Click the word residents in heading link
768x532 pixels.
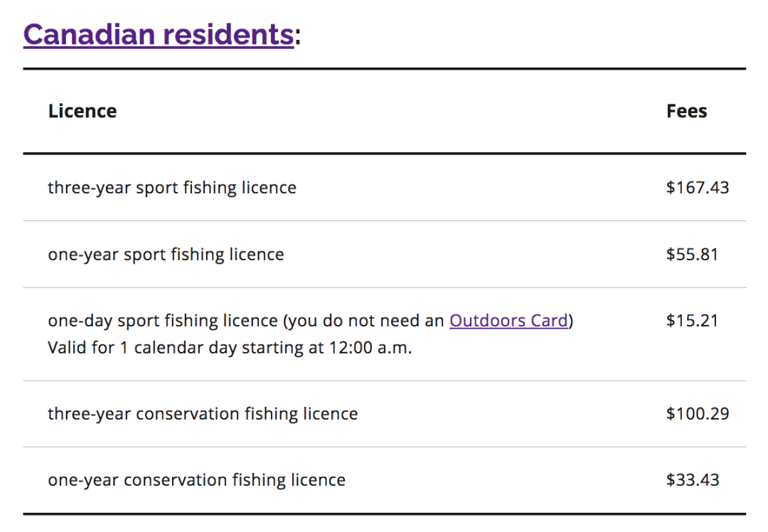pyautogui.click(x=228, y=34)
